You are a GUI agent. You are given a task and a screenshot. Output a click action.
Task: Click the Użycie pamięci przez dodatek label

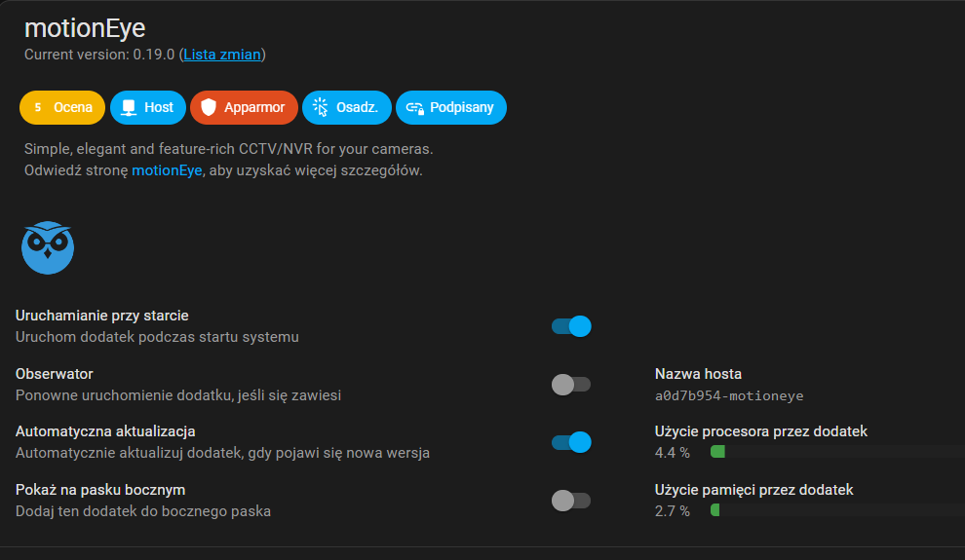pos(753,490)
